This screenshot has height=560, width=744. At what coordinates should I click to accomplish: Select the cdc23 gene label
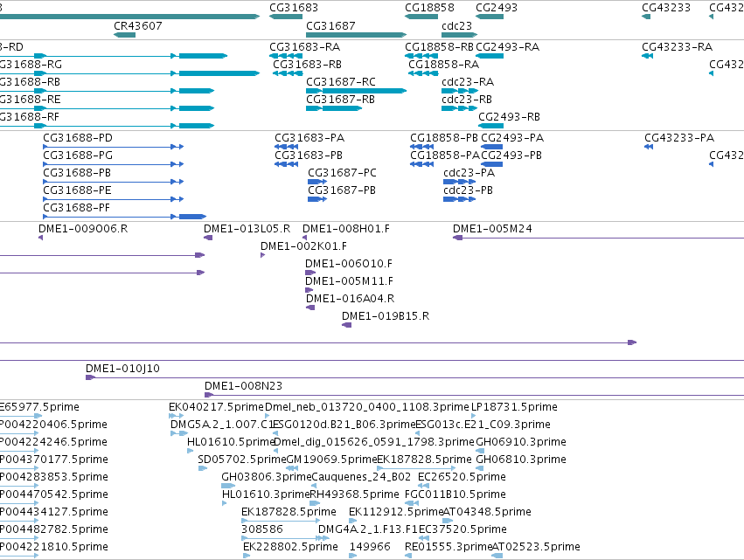click(457, 25)
